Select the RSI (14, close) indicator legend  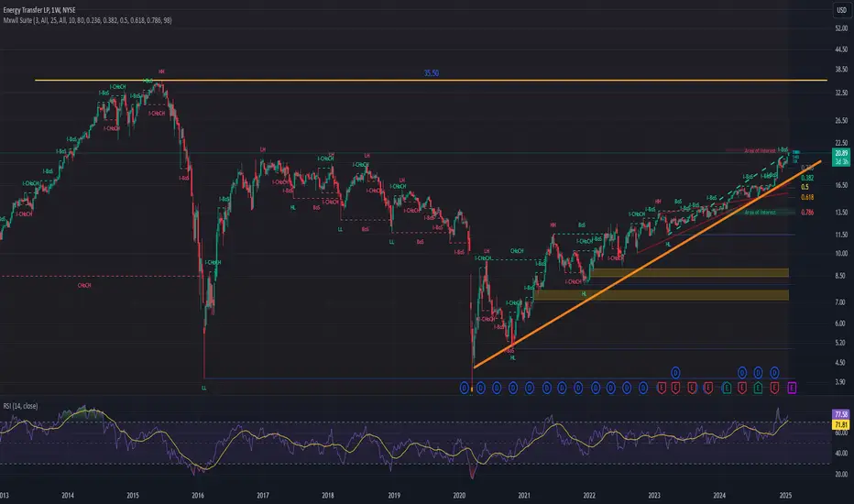pos(21,406)
